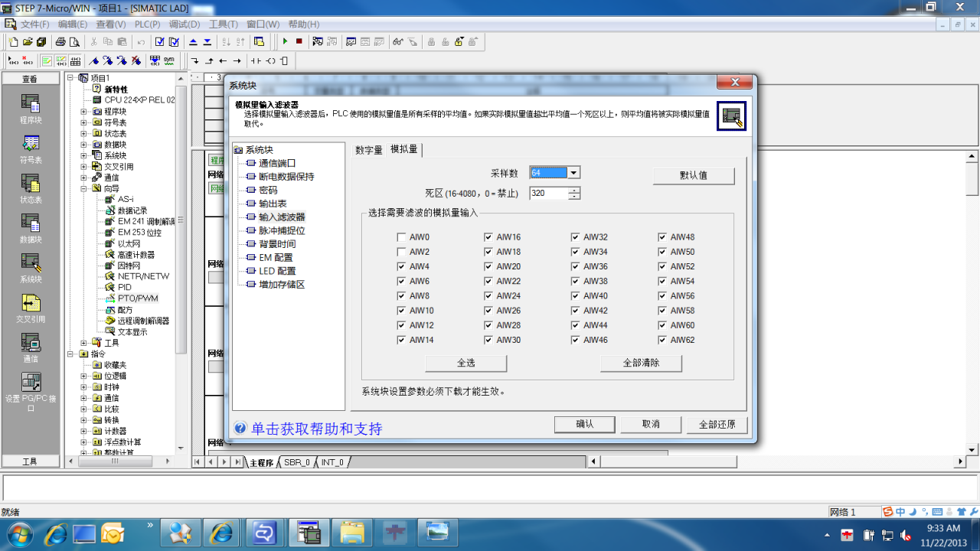Click the green RUN mode icon
This screenshot has height=551, width=980.
(286, 41)
